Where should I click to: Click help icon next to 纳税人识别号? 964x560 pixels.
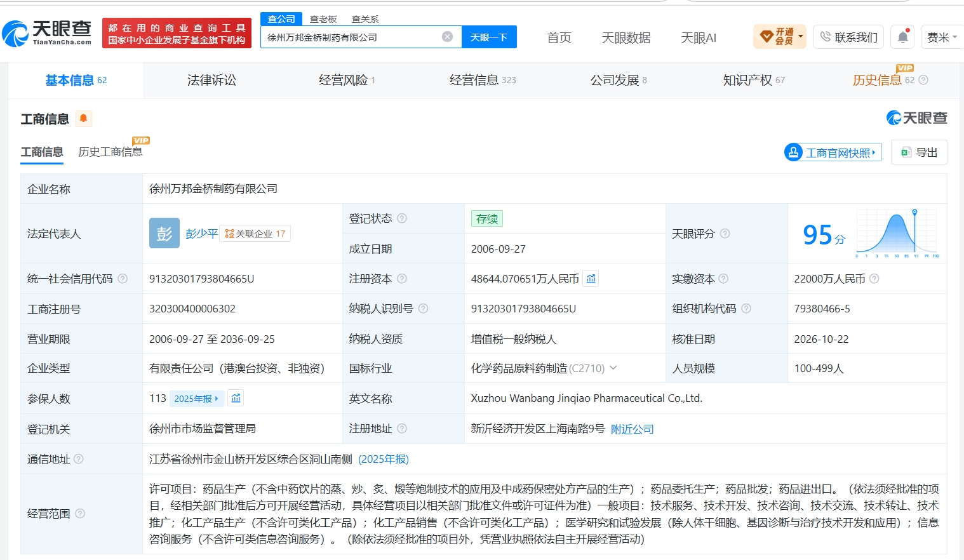(423, 309)
